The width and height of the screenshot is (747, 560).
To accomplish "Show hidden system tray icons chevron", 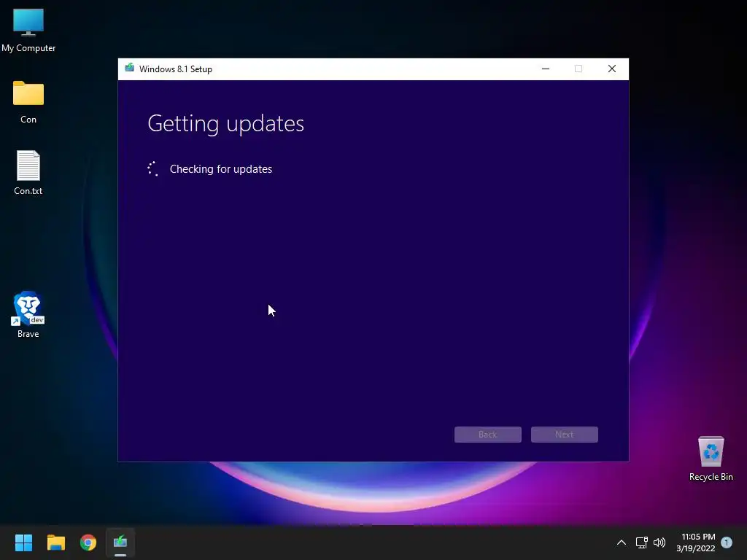I will [622, 542].
